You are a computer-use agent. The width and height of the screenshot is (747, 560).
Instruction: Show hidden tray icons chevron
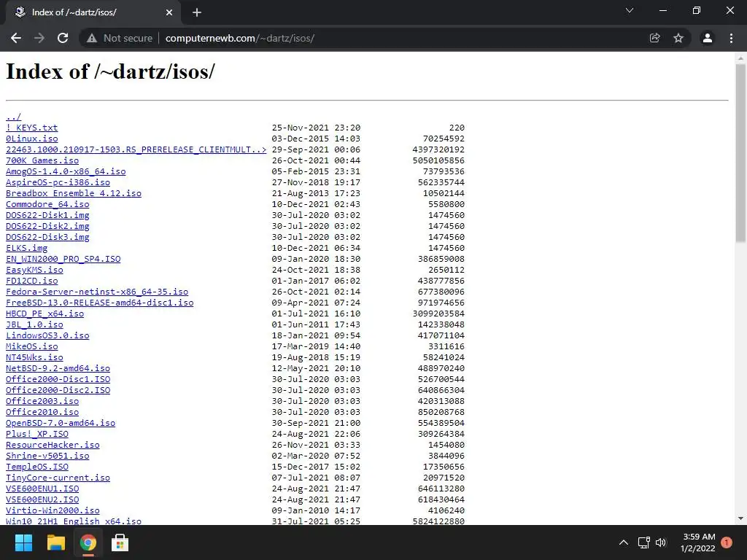624,542
